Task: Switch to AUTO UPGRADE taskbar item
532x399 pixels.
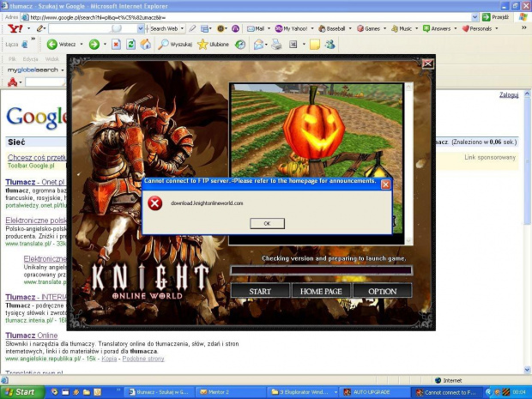Action: click(374, 392)
